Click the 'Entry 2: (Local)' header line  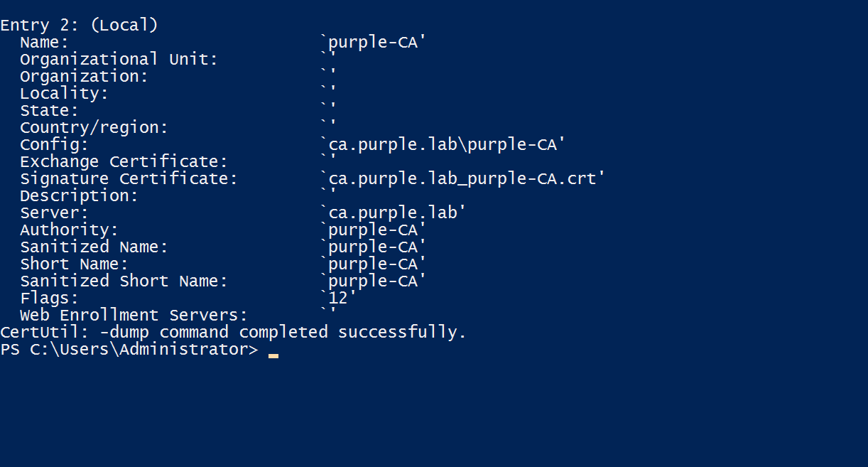click(x=79, y=26)
